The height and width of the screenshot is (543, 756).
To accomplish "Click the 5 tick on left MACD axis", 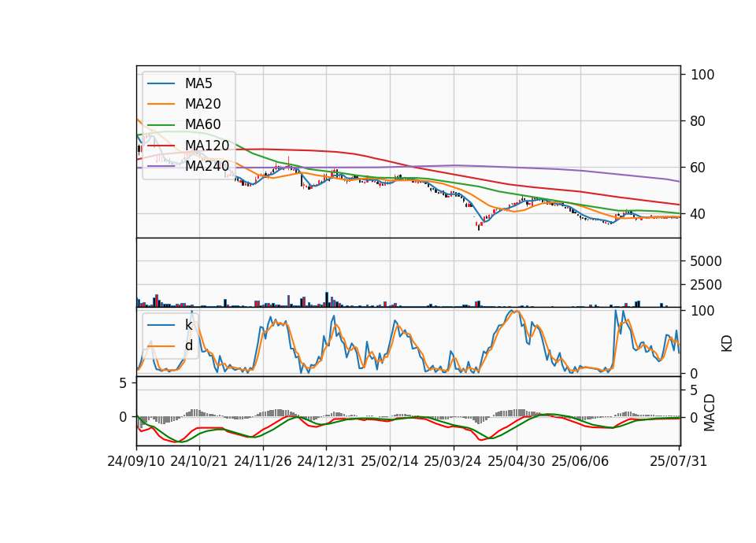I will click(123, 383).
